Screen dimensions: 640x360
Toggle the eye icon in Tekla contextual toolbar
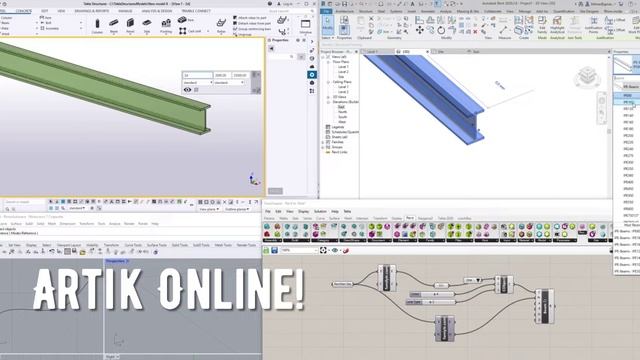point(187,90)
